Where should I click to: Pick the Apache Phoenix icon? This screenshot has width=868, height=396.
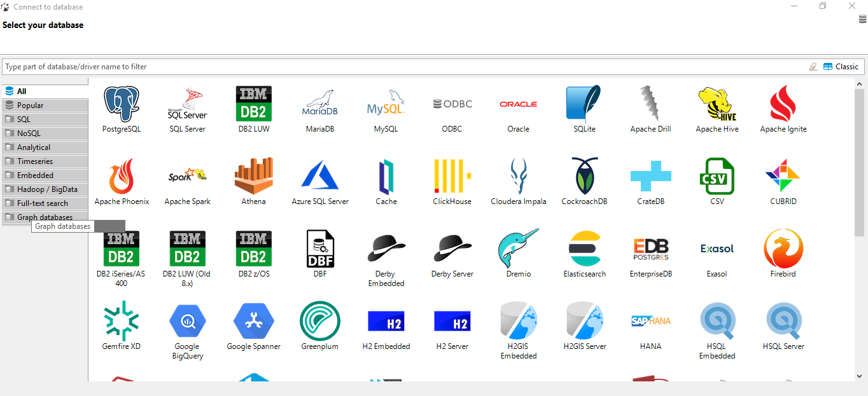122,177
